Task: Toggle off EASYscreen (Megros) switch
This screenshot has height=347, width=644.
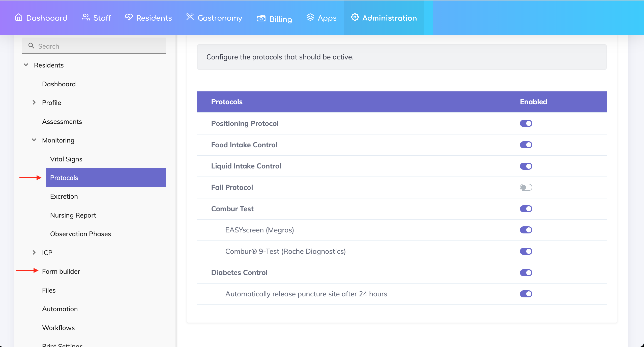Action: pos(526,230)
